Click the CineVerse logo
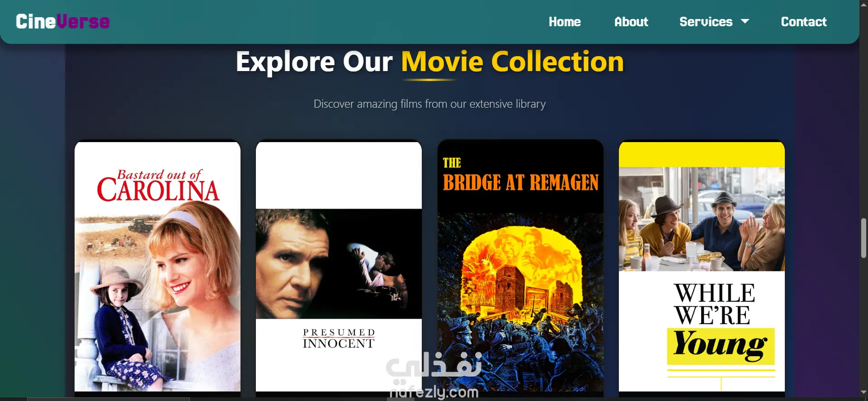868x401 pixels. pyautogui.click(x=62, y=21)
